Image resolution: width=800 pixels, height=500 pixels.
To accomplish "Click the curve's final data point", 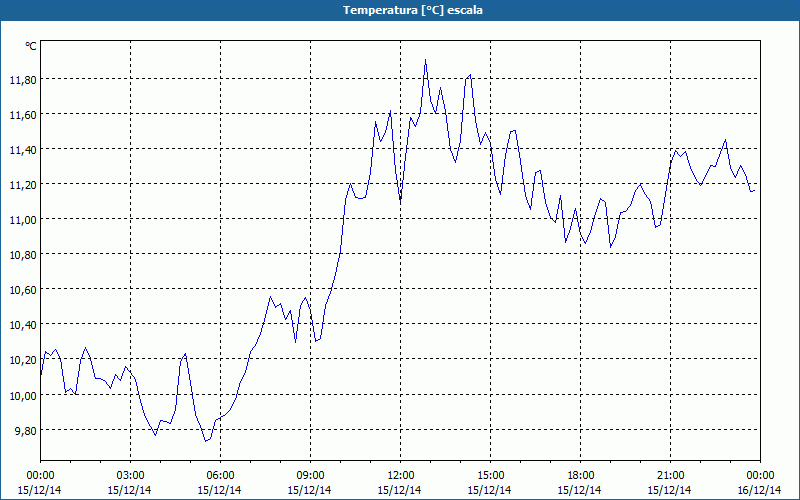I will 754,191.
